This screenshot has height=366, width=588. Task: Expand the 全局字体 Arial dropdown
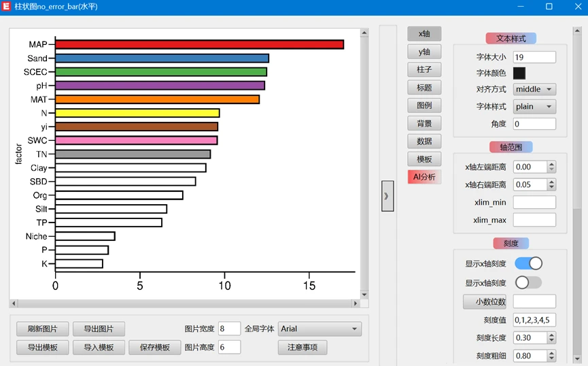[319, 329]
